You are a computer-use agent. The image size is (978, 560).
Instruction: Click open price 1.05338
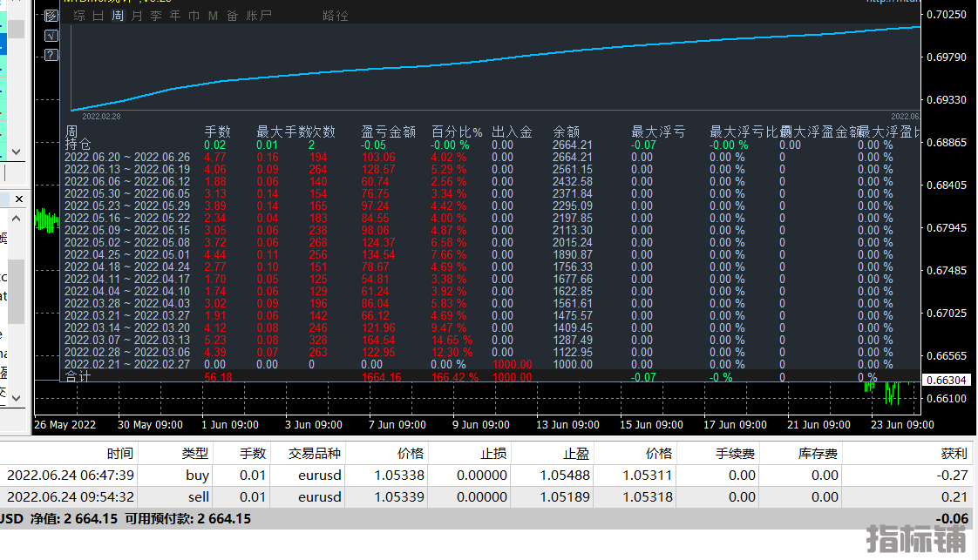(x=399, y=476)
